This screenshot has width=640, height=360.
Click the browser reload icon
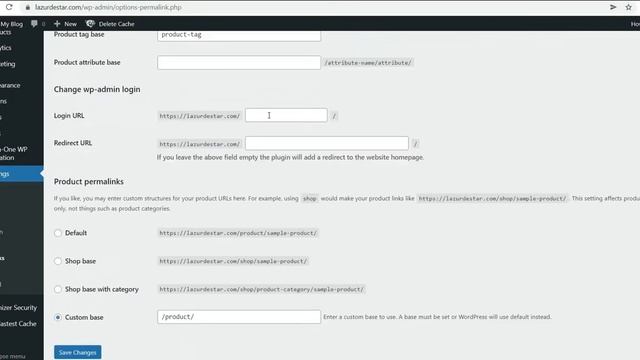pos(9,7)
